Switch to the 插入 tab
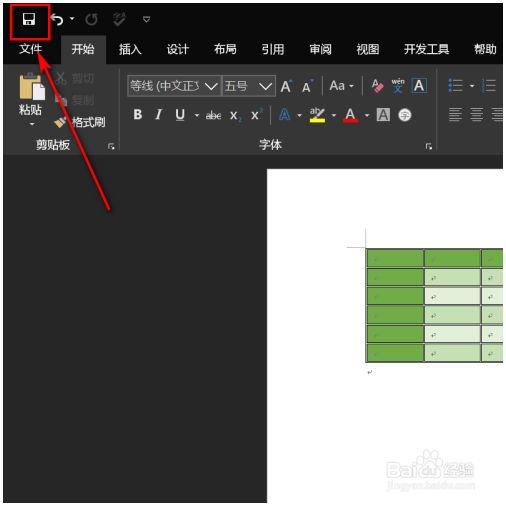506x506 pixels. click(x=130, y=49)
